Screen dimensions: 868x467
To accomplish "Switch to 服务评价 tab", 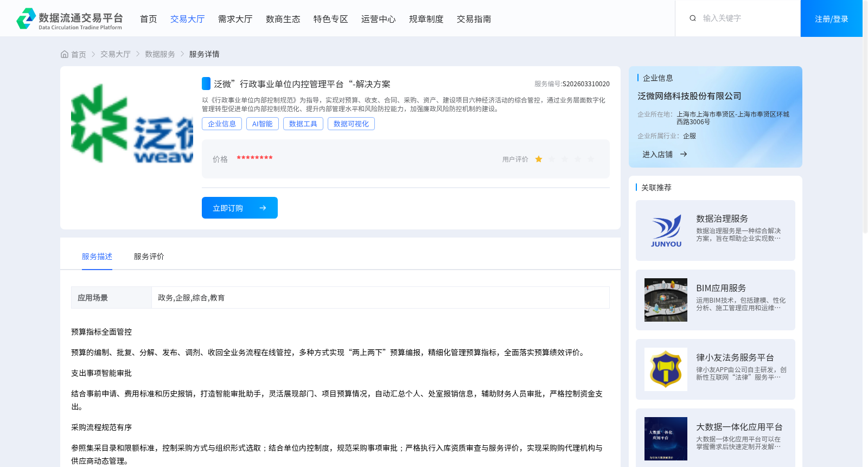I will click(149, 257).
